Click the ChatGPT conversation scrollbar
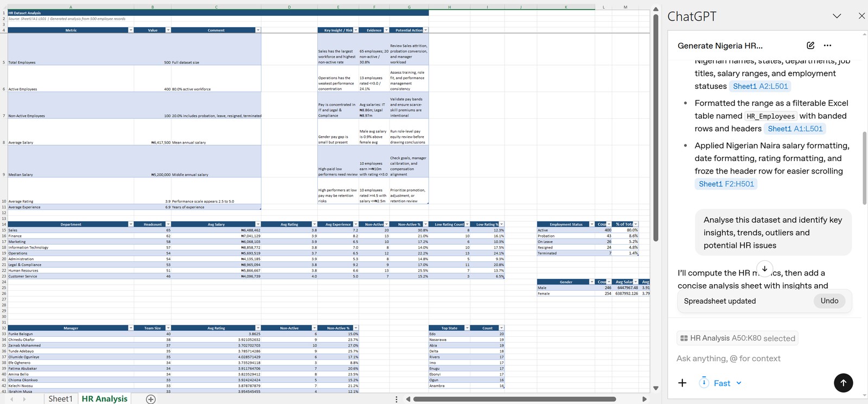This screenshot has height=404, width=868. point(865,168)
